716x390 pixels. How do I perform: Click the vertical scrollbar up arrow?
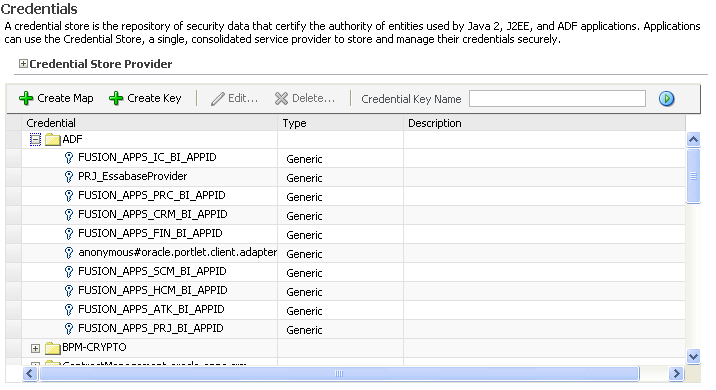(x=693, y=139)
